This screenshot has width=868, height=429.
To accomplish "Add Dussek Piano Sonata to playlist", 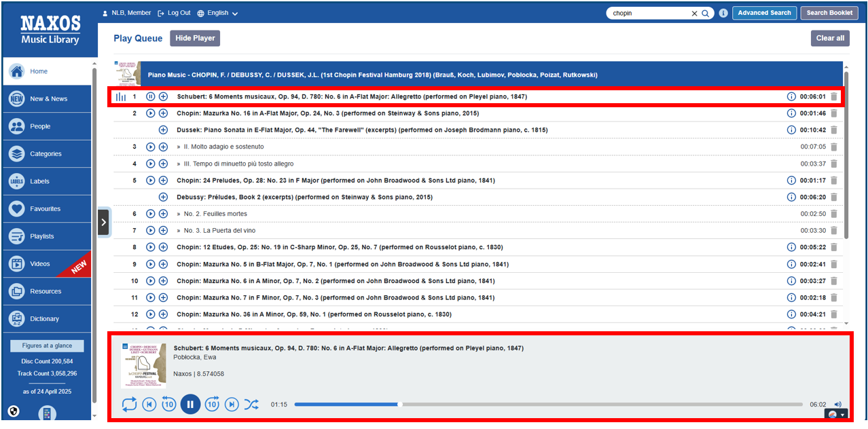I will [x=163, y=130].
